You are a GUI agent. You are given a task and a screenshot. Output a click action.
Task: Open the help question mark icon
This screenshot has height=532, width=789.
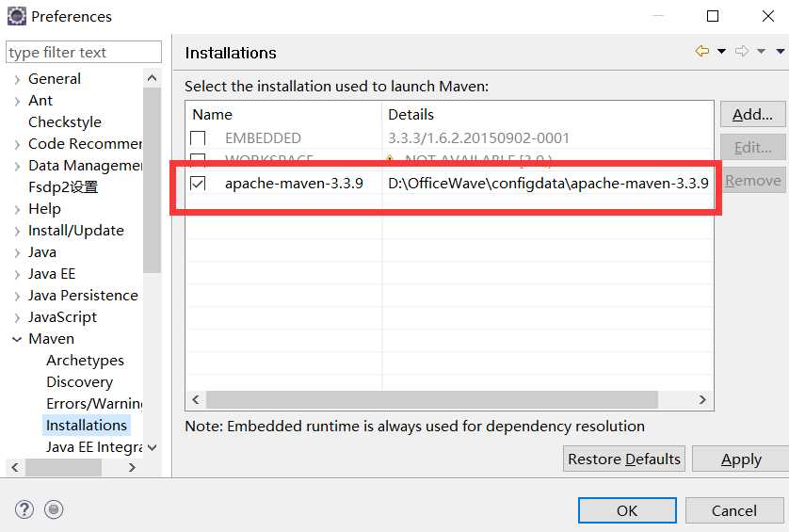click(24, 509)
